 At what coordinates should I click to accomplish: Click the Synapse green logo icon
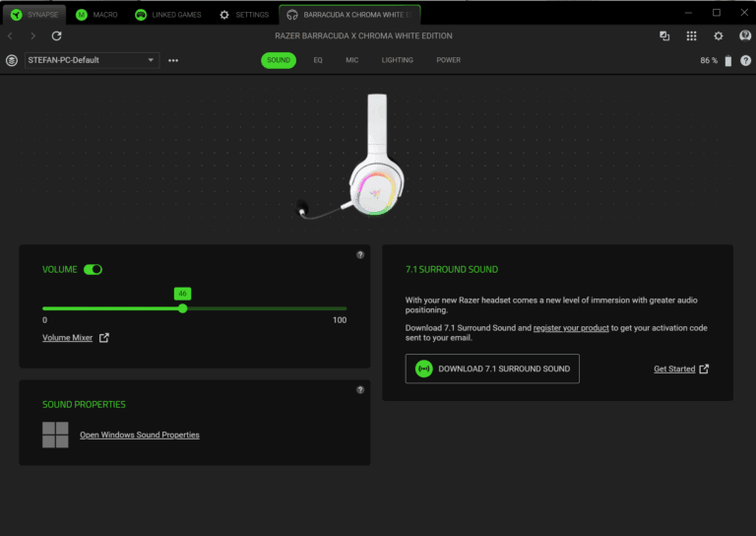pos(17,15)
